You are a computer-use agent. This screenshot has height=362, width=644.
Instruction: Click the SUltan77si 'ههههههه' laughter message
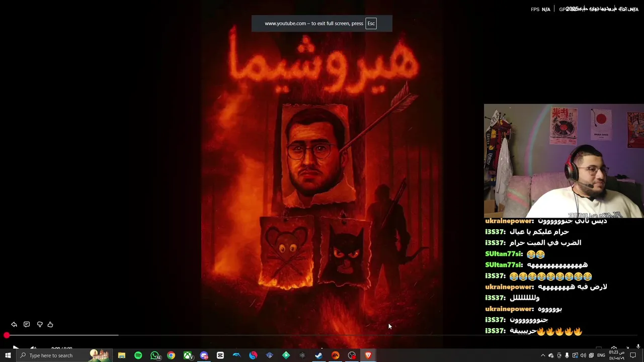[536, 265]
